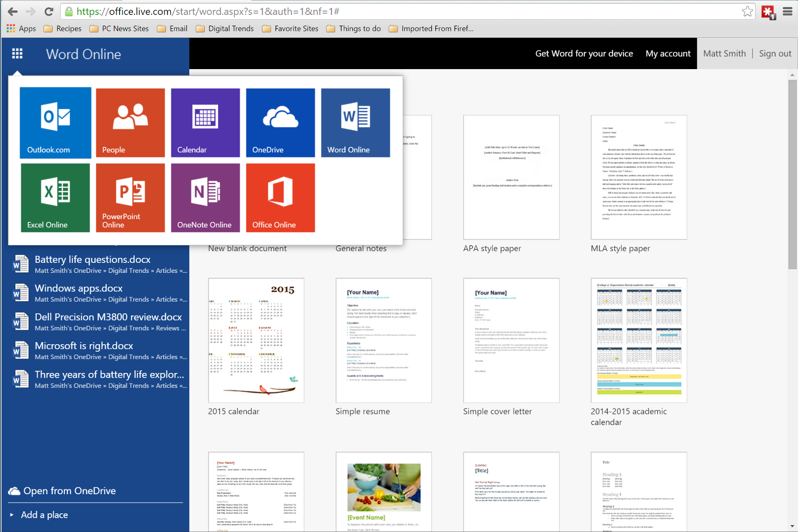
Task: Select the 2014-2015 academic calendar template
Action: pyautogui.click(x=639, y=340)
